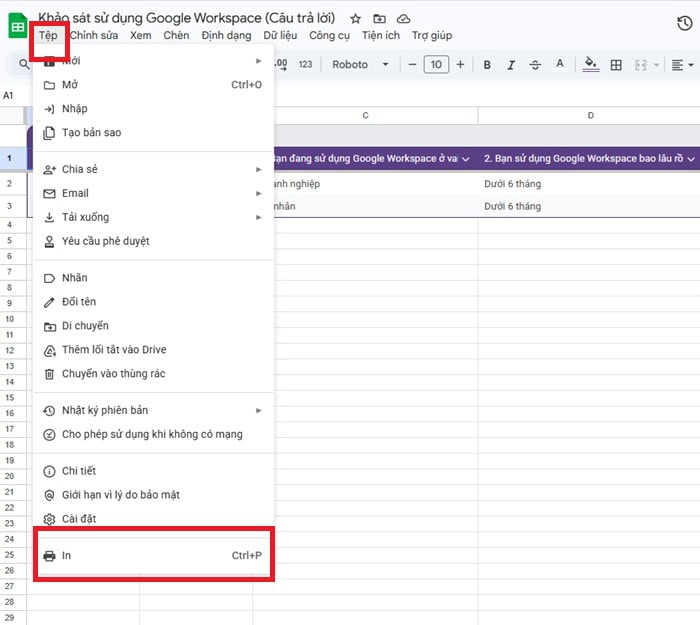The image size is (700, 625).
Task: Open the column D header filter dropdown
Action: point(690,158)
